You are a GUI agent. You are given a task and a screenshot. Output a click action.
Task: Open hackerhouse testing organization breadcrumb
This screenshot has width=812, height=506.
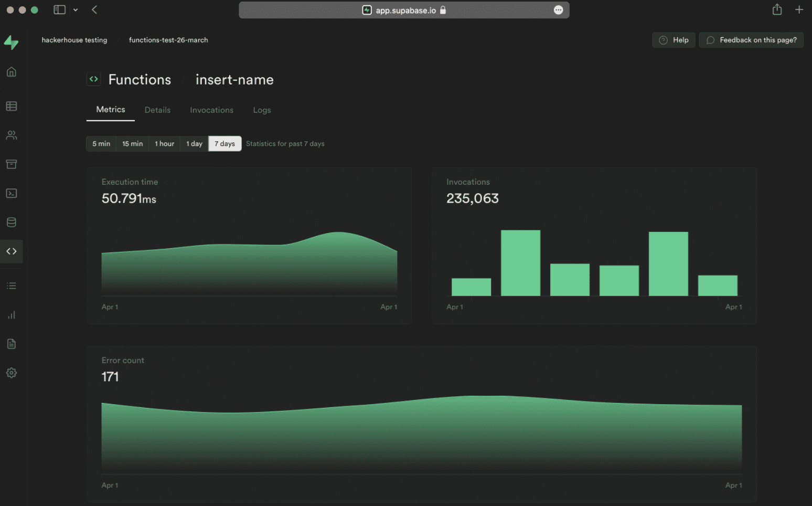tap(74, 40)
